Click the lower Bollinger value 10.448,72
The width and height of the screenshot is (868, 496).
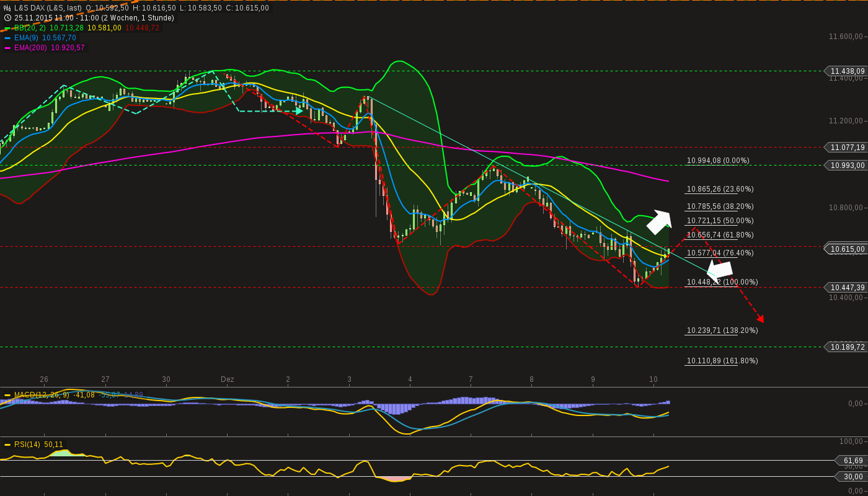click(143, 28)
